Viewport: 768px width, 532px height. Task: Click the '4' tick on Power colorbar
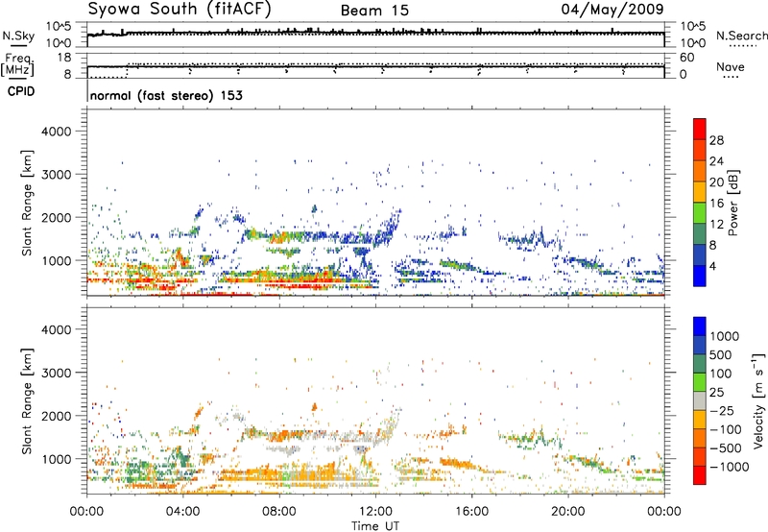(712, 267)
